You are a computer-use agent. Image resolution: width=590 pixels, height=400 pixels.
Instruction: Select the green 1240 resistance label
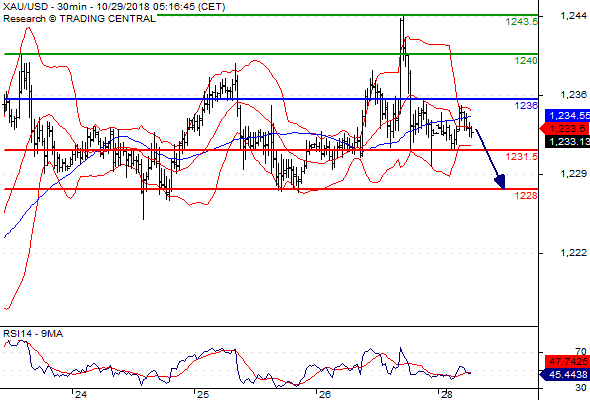526,61
